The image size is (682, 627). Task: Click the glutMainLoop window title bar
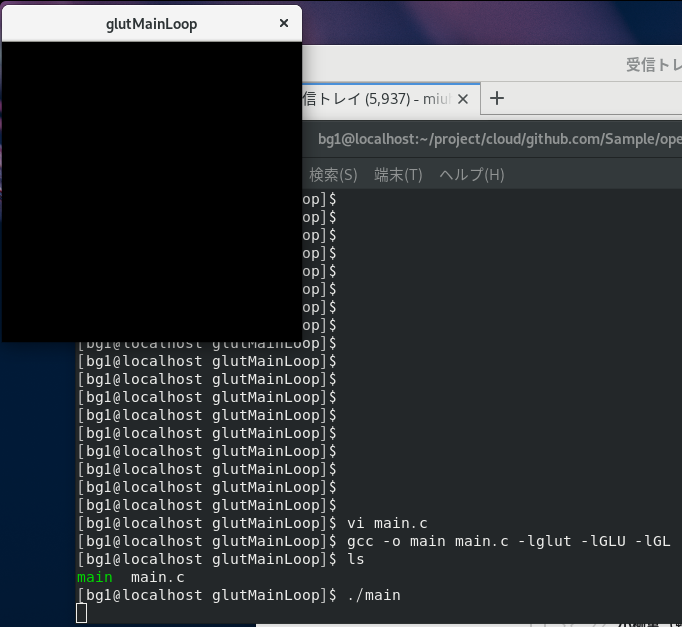[151, 23]
